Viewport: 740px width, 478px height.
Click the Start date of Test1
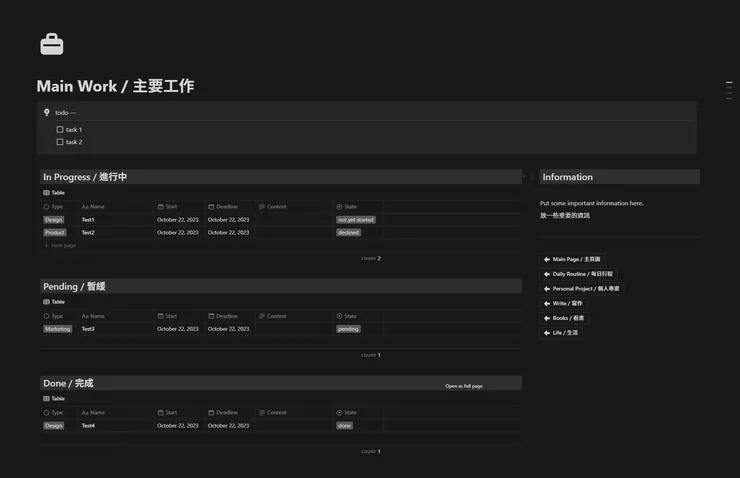pyautogui.click(x=177, y=220)
